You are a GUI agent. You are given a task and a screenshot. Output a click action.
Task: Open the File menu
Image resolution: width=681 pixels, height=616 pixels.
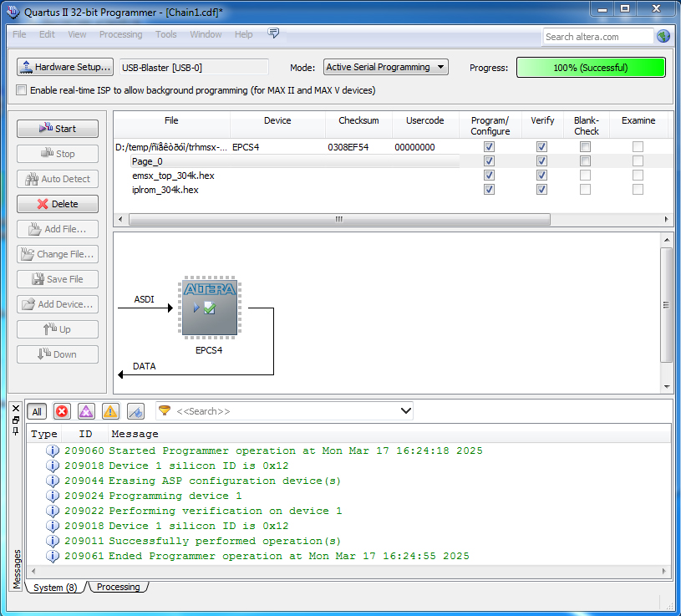click(19, 34)
